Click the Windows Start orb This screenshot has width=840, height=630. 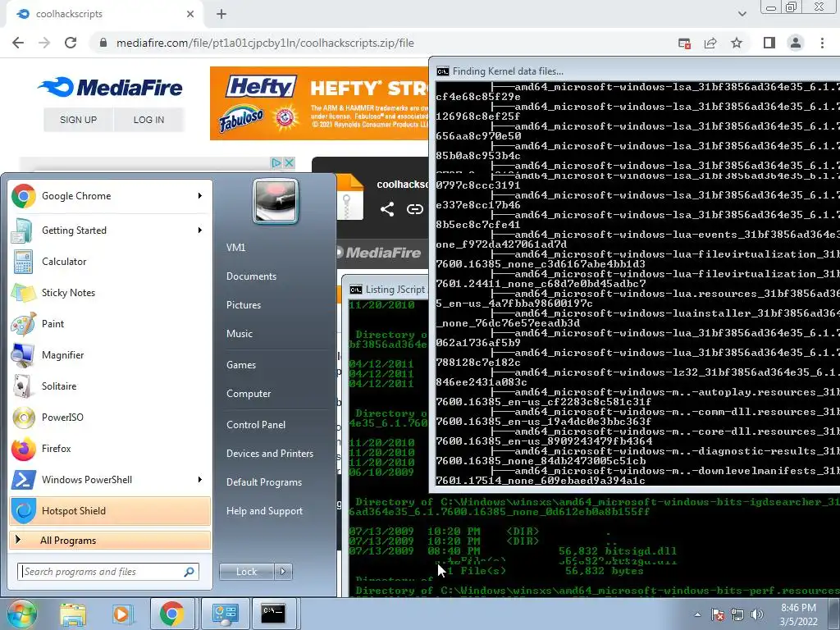(21, 614)
